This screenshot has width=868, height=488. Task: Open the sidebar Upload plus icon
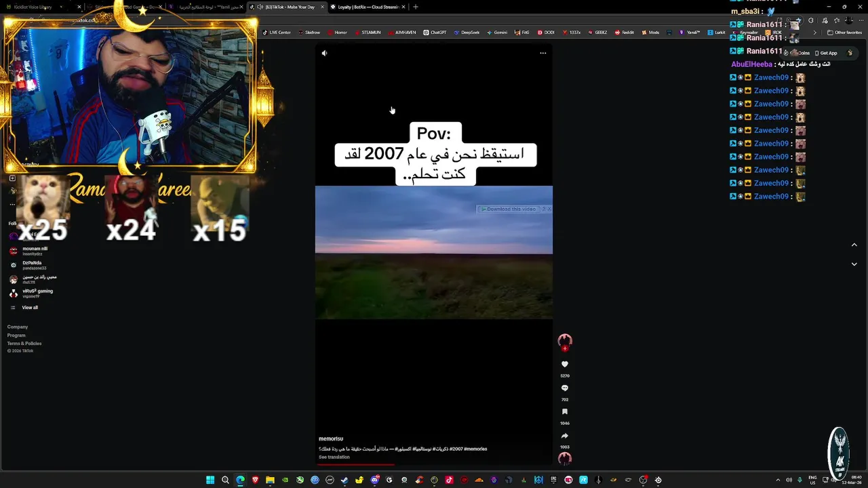(x=12, y=178)
